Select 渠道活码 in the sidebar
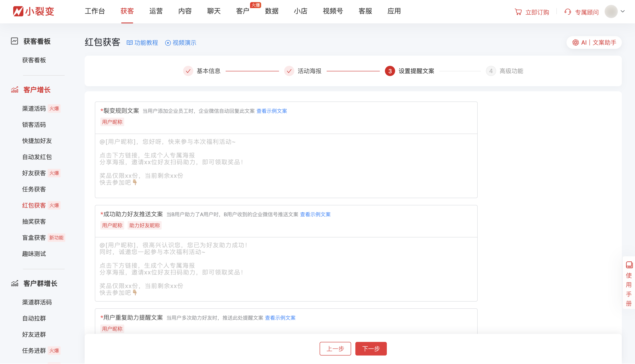Image resolution: width=635 pixels, height=364 pixels. (x=34, y=109)
